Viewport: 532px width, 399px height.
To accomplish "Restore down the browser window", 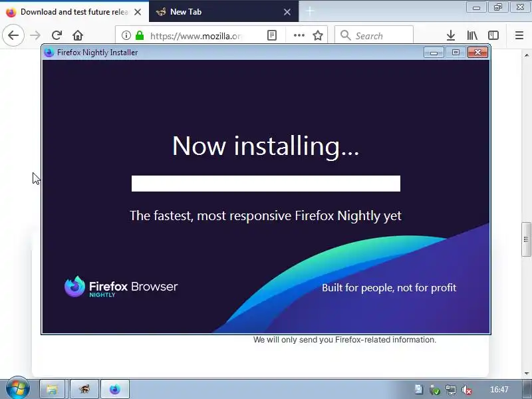I will [497, 7].
